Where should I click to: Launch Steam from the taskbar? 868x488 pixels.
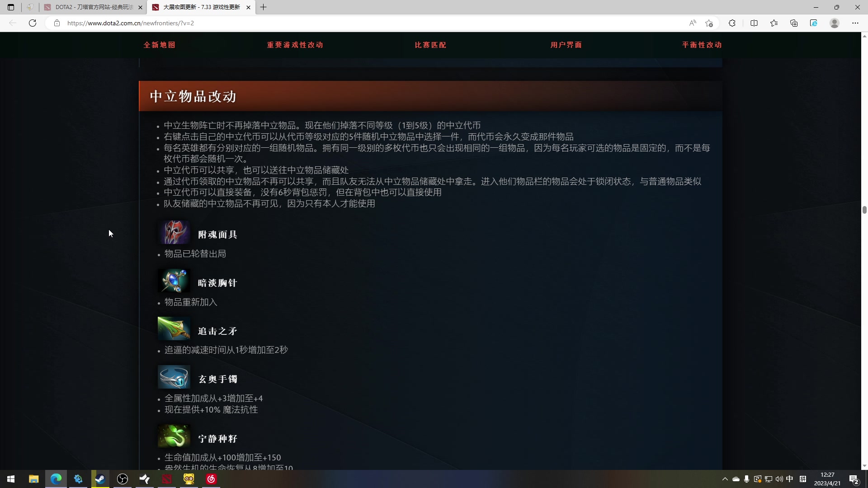coord(100,480)
